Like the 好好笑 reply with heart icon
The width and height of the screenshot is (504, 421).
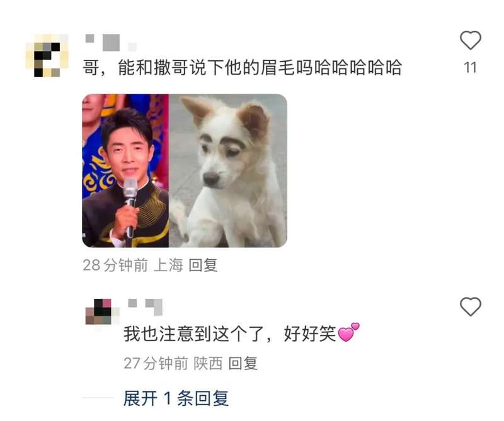click(x=470, y=306)
